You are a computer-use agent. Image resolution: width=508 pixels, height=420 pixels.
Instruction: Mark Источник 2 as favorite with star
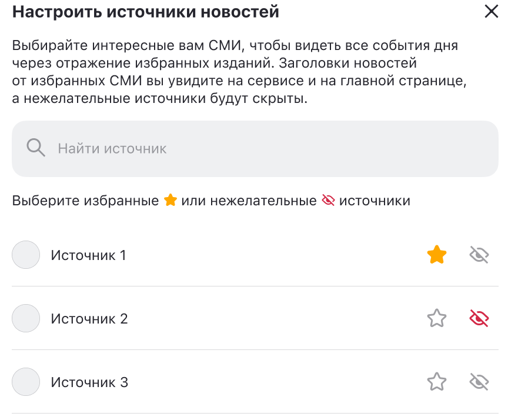(437, 318)
